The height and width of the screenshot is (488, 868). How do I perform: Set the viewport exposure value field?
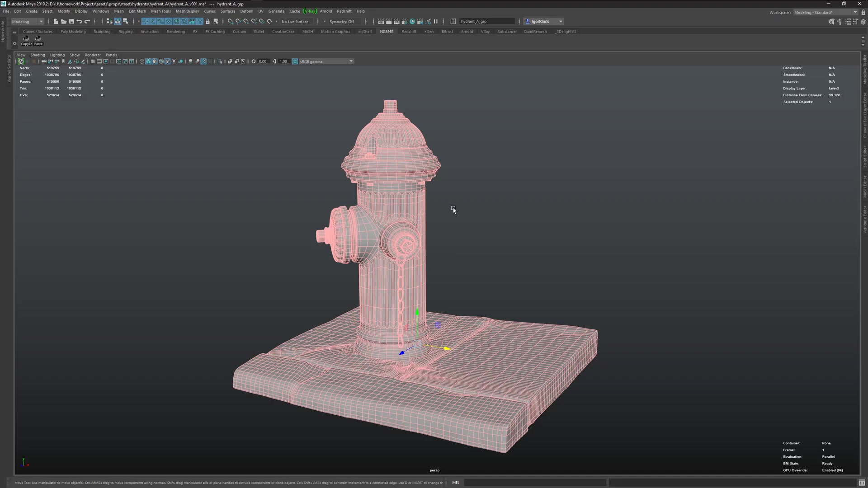click(263, 61)
